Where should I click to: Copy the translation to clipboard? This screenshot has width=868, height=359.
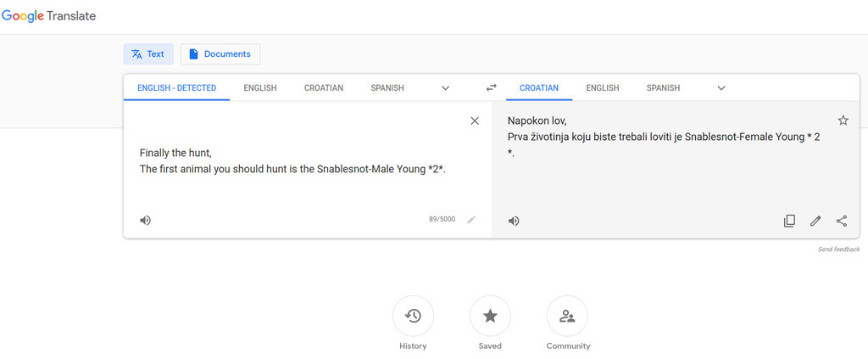(789, 221)
